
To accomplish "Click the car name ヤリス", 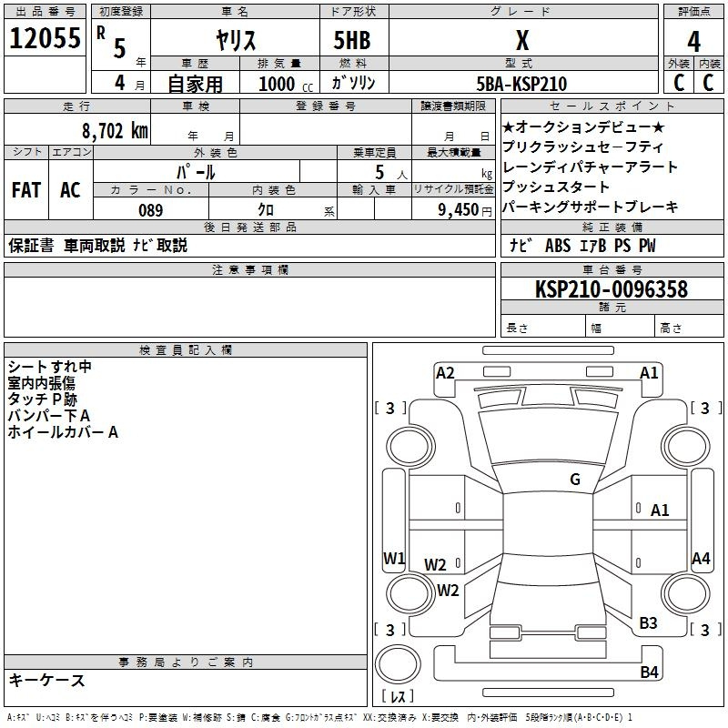I will point(234,41).
